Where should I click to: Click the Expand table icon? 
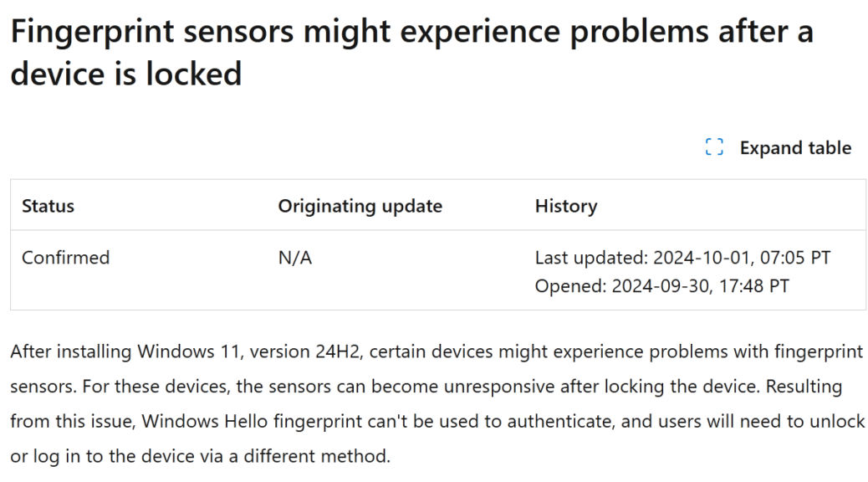714,147
